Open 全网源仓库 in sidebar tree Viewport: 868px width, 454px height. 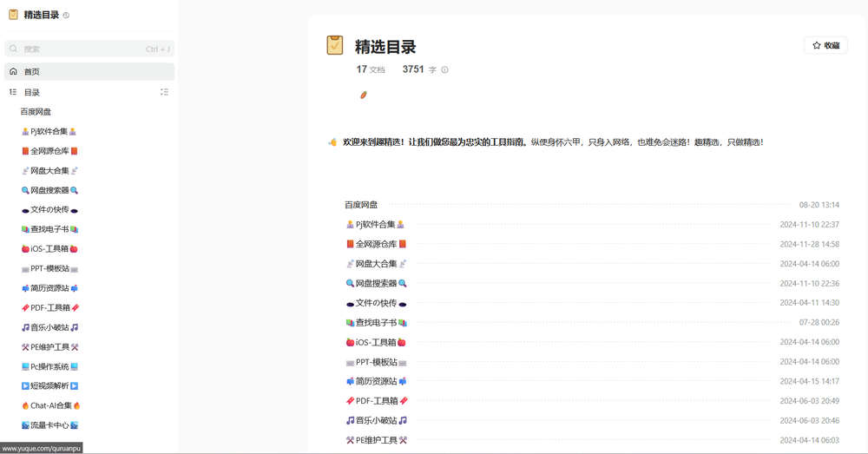coord(49,151)
